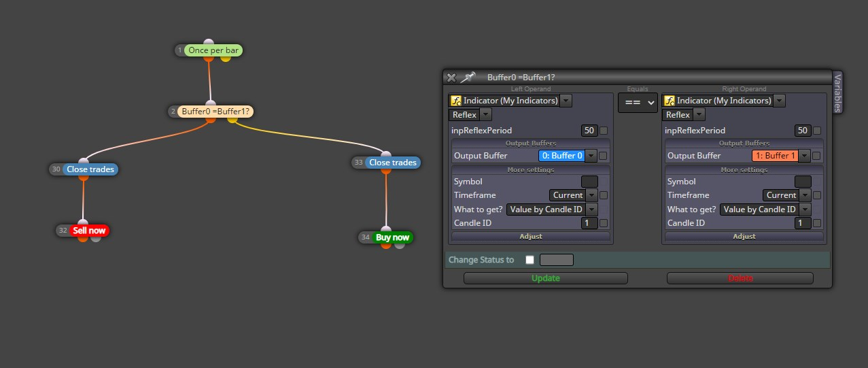Open the left operand Timeframe dropdown
The width and height of the screenshot is (868, 368).
[x=591, y=195]
